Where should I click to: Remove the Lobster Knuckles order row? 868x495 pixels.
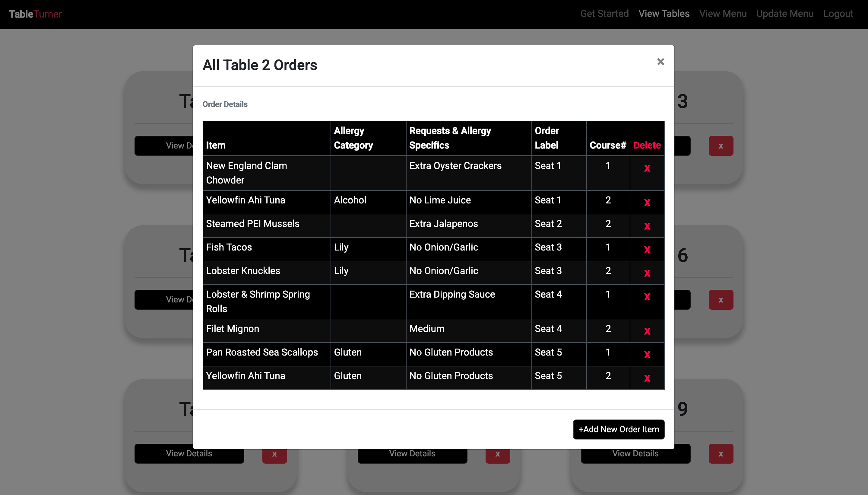pyautogui.click(x=647, y=273)
